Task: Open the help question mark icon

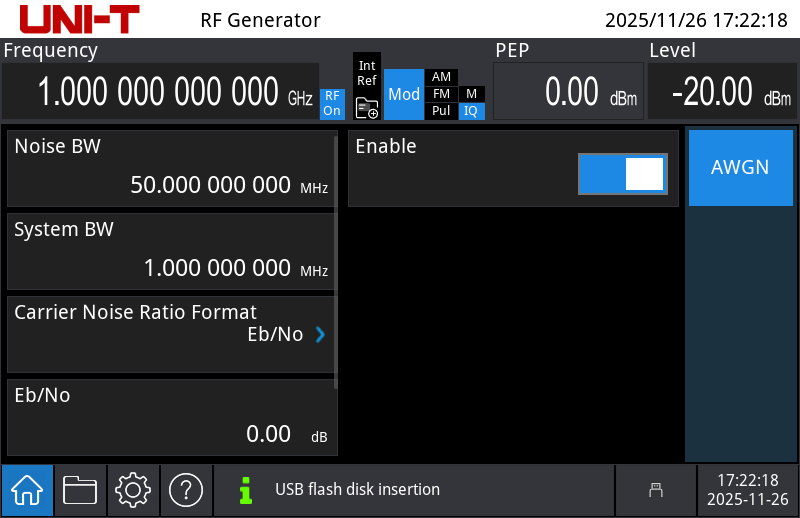Action: click(x=186, y=490)
